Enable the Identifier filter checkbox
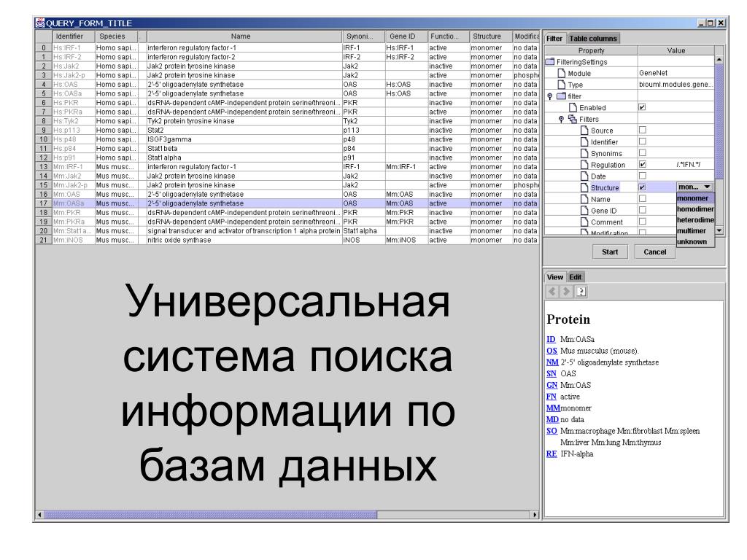This screenshot has height=560, width=747. point(642,141)
